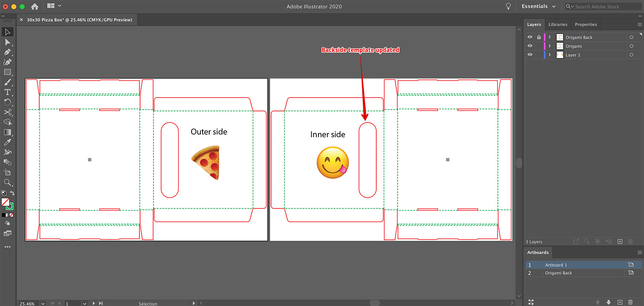
Task: Open the zoom level dropdown
Action: (43, 303)
